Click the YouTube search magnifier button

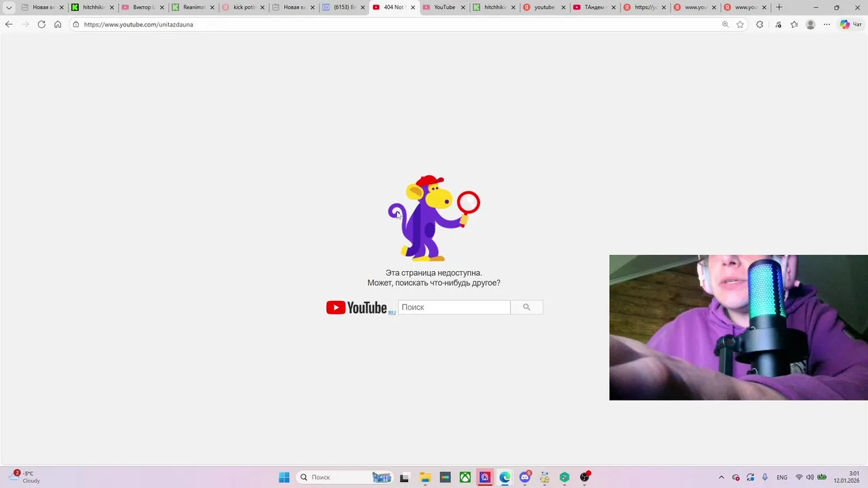point(526,307)
